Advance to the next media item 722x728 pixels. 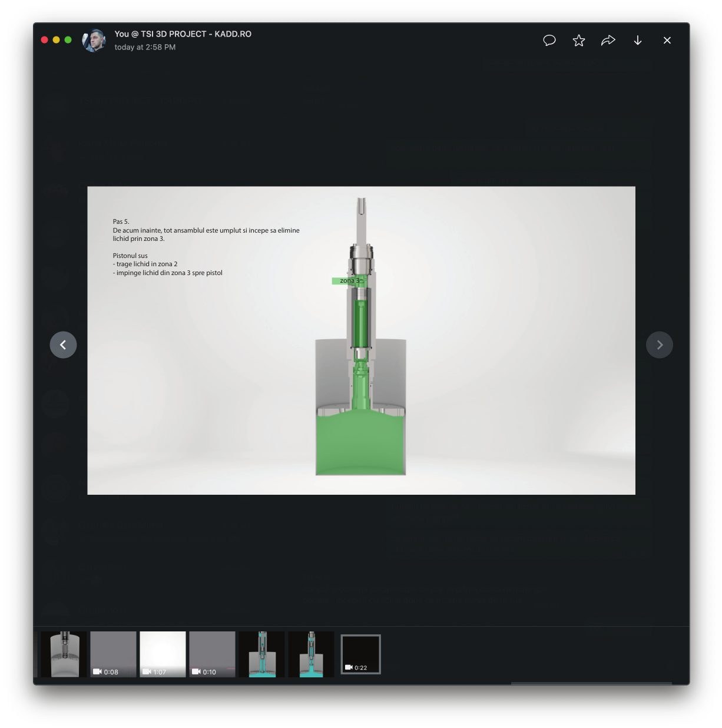[x=659, y=345]
